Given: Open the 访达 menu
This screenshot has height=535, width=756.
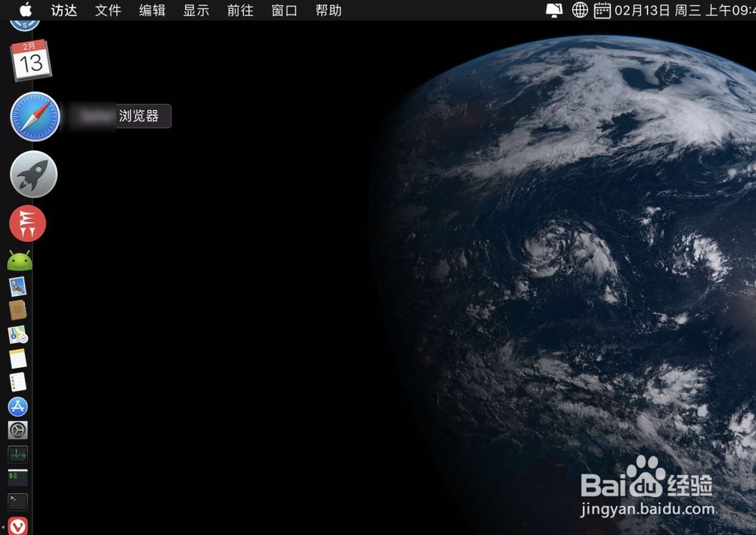Looking at the screenshot, I should point(64,10).
